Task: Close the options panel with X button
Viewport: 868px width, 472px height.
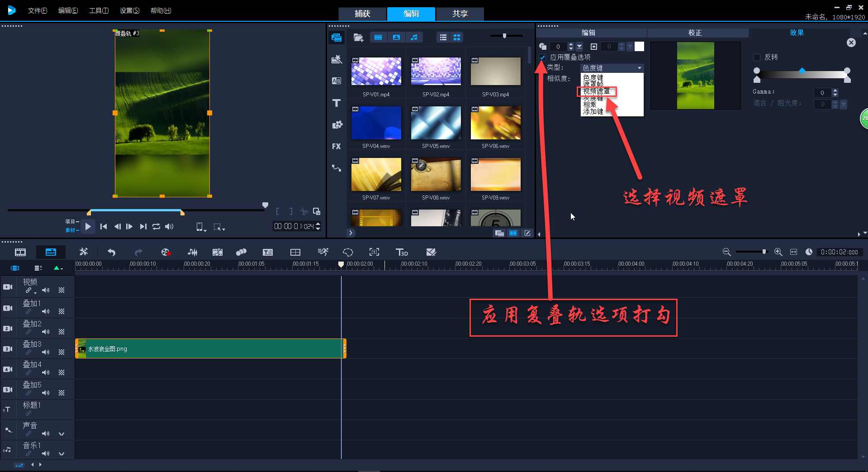Action: click(851, 43)
